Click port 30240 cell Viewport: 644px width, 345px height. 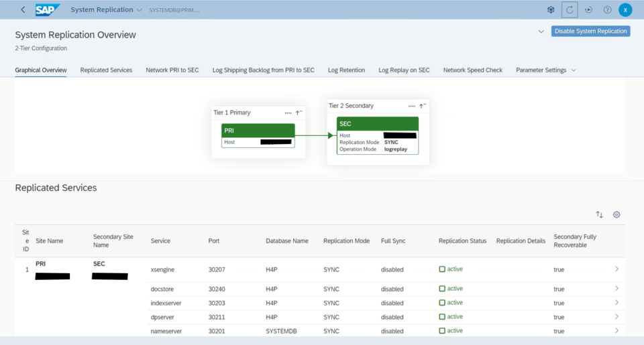(x=217, y=289)
